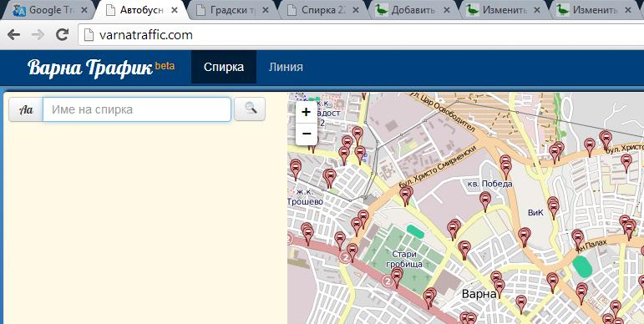This screenshot has height=324, width=644.
Task: Click the browser forward arrow
Action: click(38, 35)
